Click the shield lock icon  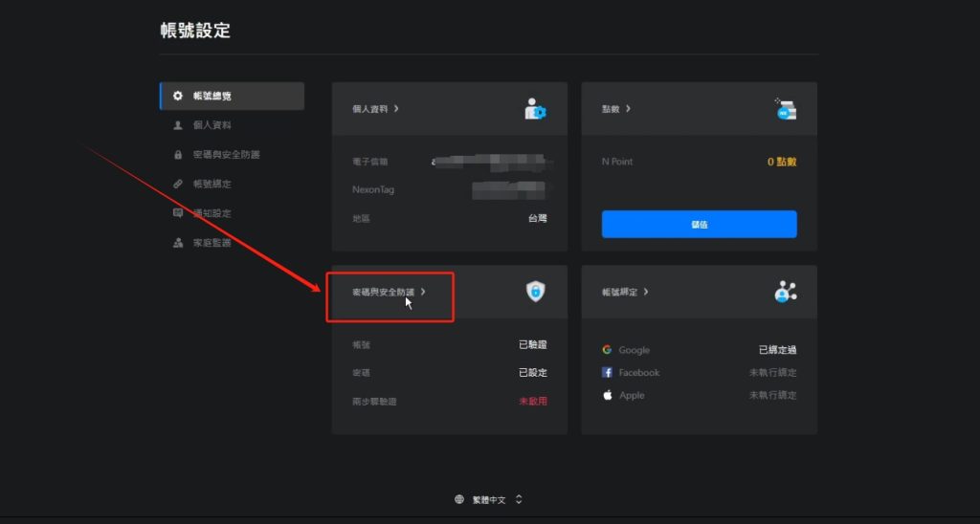click(x=535, y=292)
